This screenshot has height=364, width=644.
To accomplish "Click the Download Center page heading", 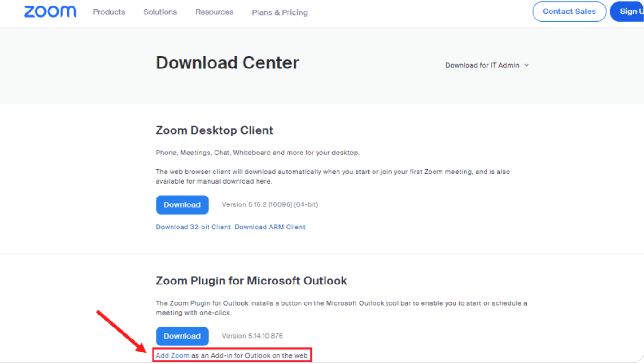I will pos(227,63).
